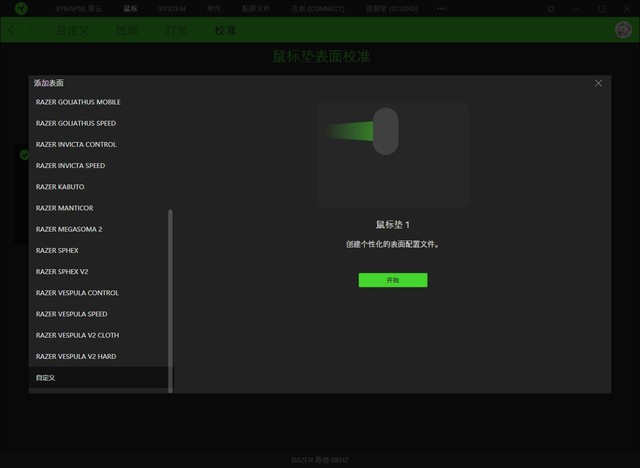Image resolution: width=640 pixels, height=468 pixels.
Task: Select RAZER VESPULA V2 HARD
Action: coord(101,357)
